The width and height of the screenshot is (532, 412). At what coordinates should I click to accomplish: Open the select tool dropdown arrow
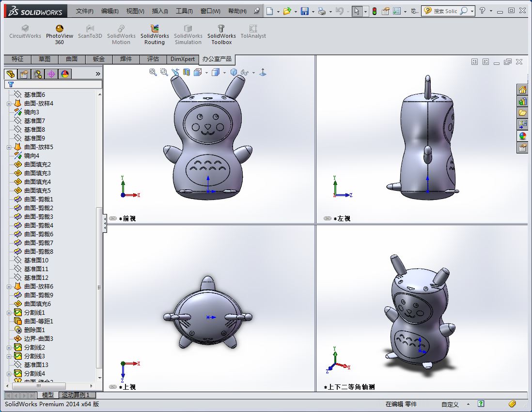[365, 12]
